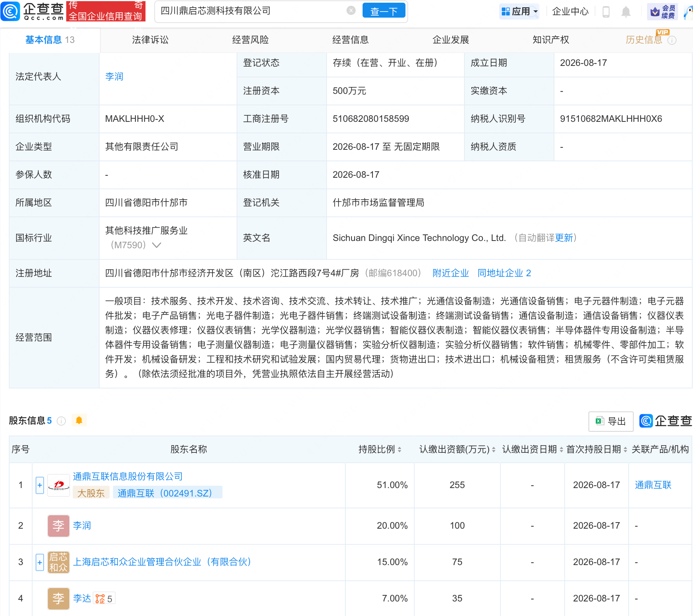Viewport: 693px width, 616px height.
Task: Sort by 持股比例 column
Action: coord(399,450)
